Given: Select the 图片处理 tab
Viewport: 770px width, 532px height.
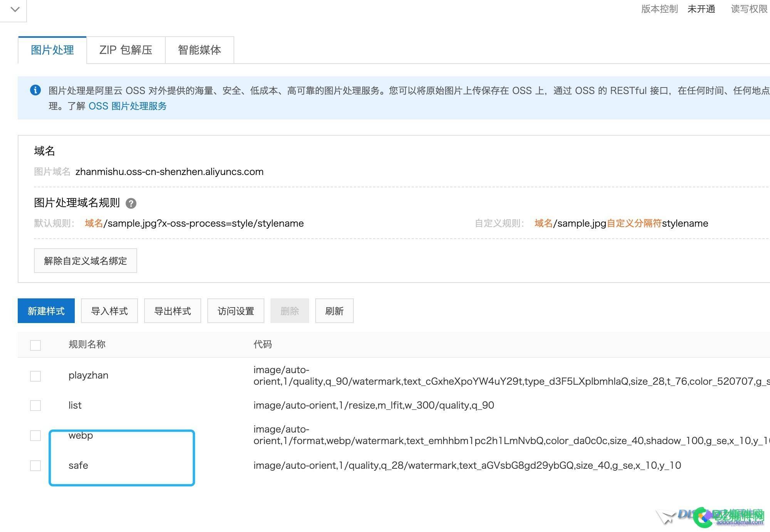Looking at the screenshot, I should pyautogui.click(x=52, y=50).
